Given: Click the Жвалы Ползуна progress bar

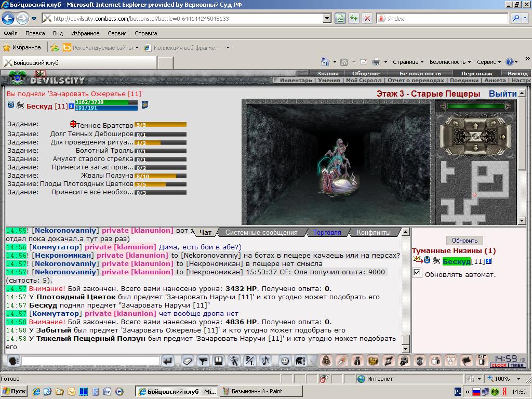Looking at the screenshot, I should [x=161, y=176].
